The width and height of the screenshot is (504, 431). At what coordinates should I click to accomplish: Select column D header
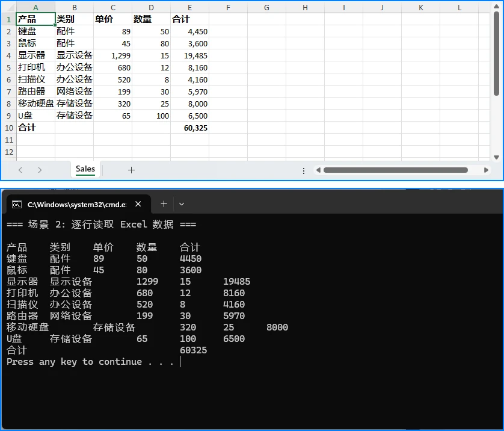[x=151, y=7]
